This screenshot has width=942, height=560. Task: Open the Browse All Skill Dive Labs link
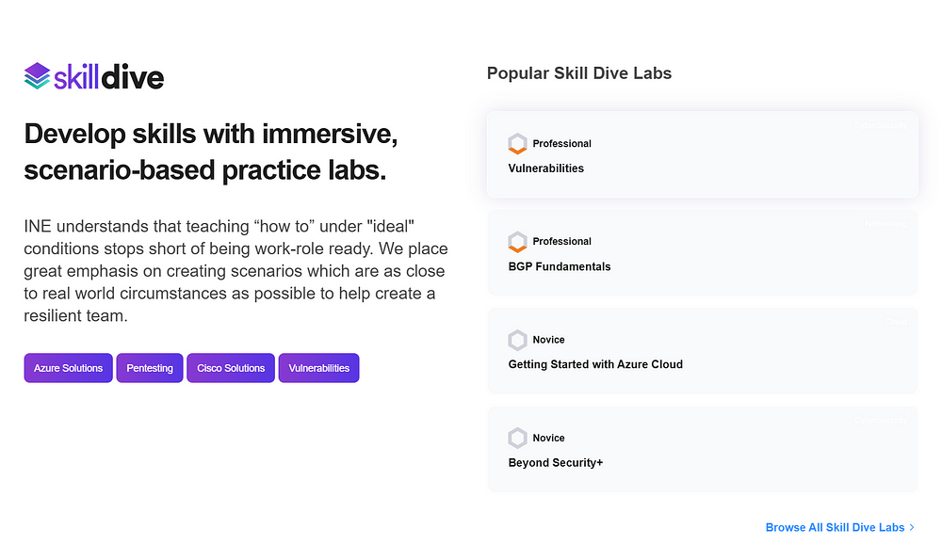tap(835, 528)
